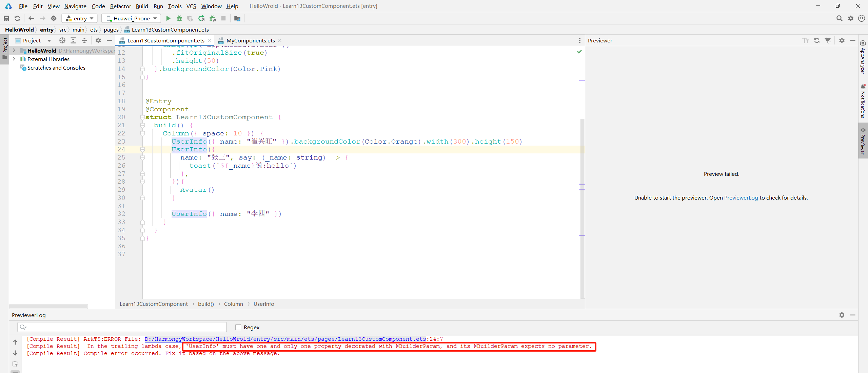The width and height of the screenshot is (868, 373).
Task: Hide the Previewer panel with minus icon
Action: [x=853, y=40]
